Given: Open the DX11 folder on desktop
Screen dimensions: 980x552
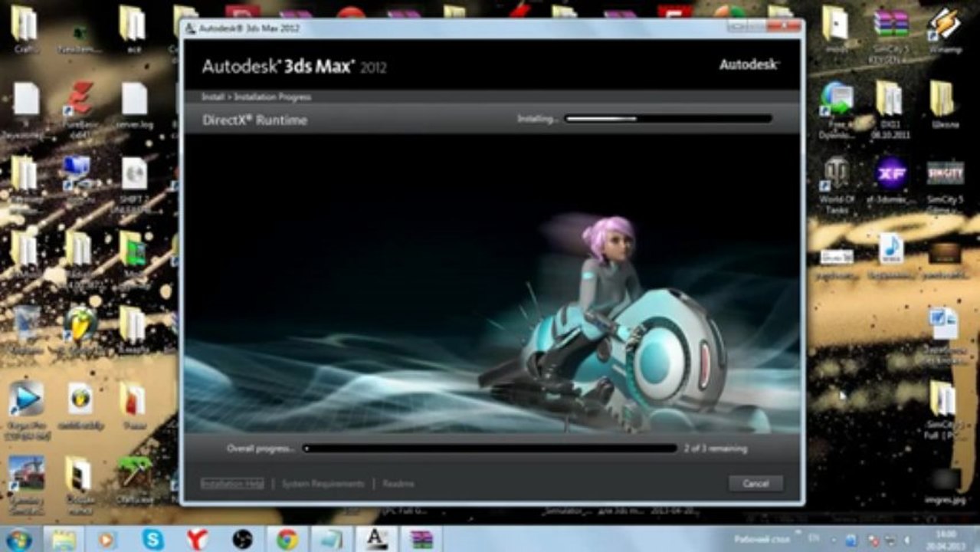Looking at the screenshot, I should pyautogui.click(x=890, y=107).
